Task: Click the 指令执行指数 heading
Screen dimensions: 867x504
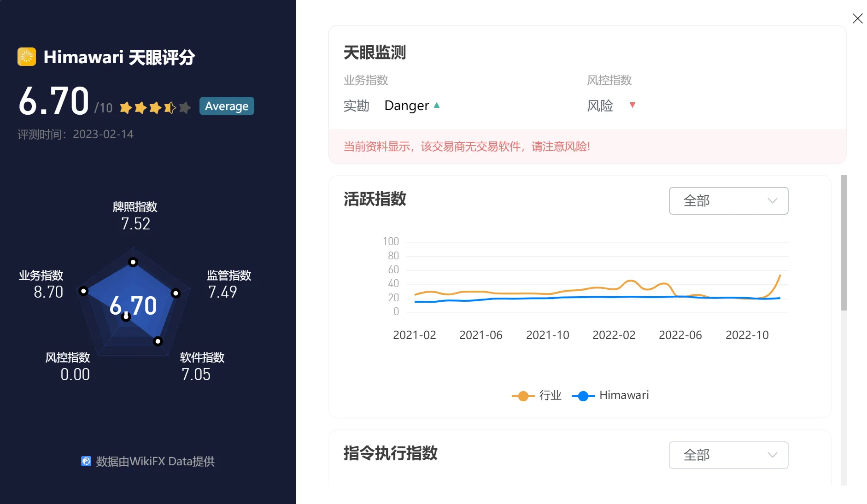Action: (x=390, y=453)
